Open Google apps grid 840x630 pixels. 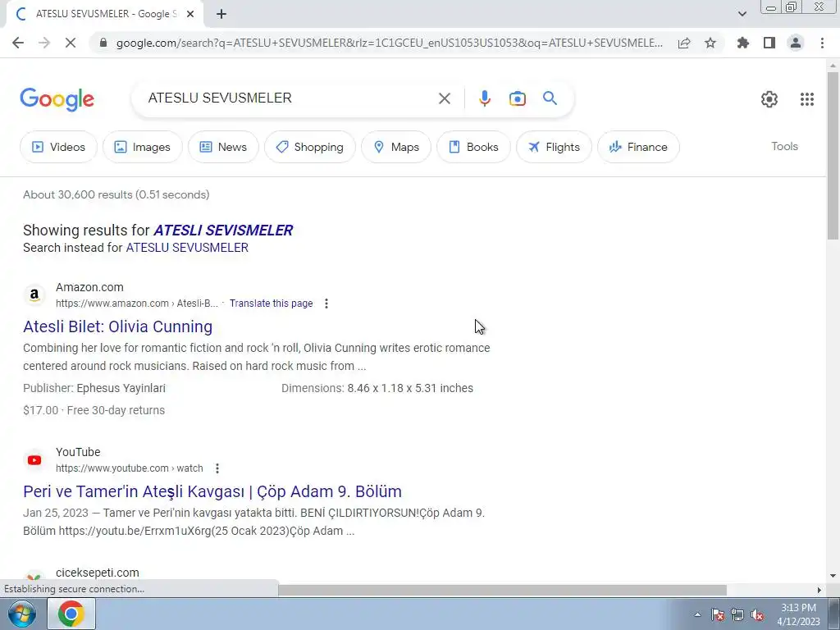(807, 99)
